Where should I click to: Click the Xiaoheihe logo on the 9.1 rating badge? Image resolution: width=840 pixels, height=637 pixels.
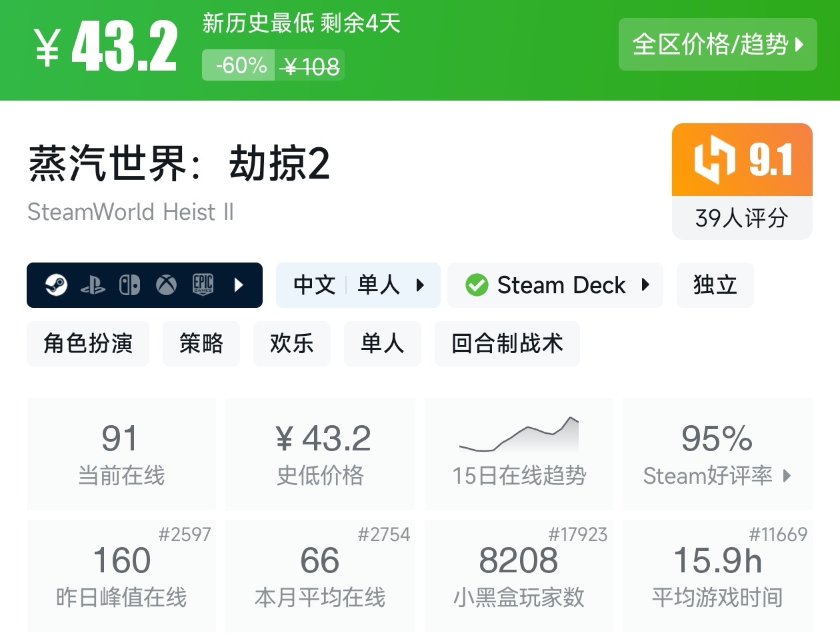point(715,160)
